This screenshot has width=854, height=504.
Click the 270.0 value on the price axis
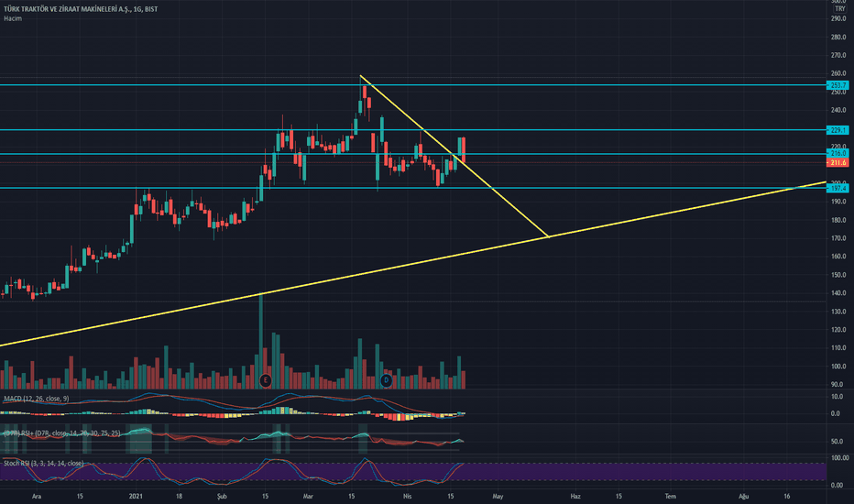pyautogui.click(x=838, y=55)
